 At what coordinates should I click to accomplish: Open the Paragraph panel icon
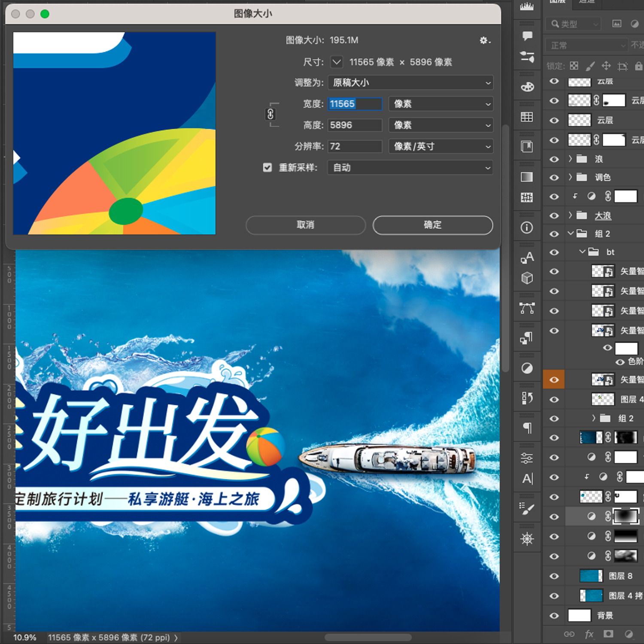527,428
